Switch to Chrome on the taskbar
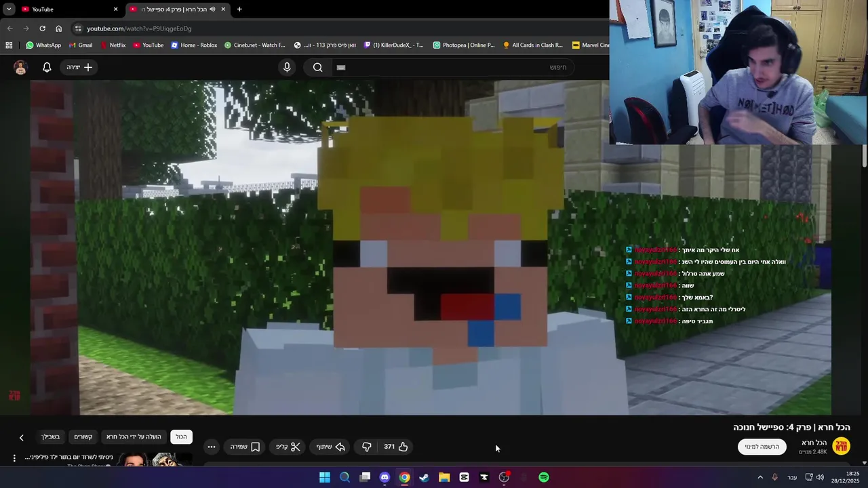Viewport: 868px width, 488px height. 404,477
